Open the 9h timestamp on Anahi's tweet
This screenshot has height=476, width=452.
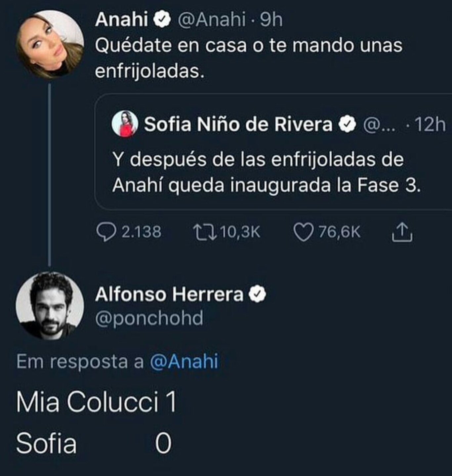click(x=271, y=20)
